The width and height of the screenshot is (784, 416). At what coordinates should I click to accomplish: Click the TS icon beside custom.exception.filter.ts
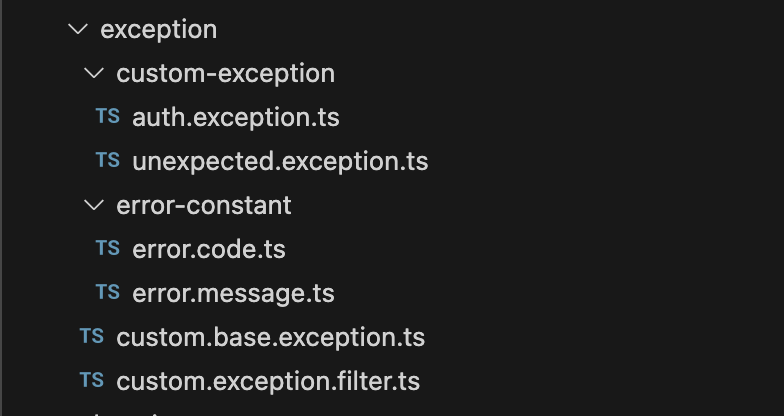92,380
